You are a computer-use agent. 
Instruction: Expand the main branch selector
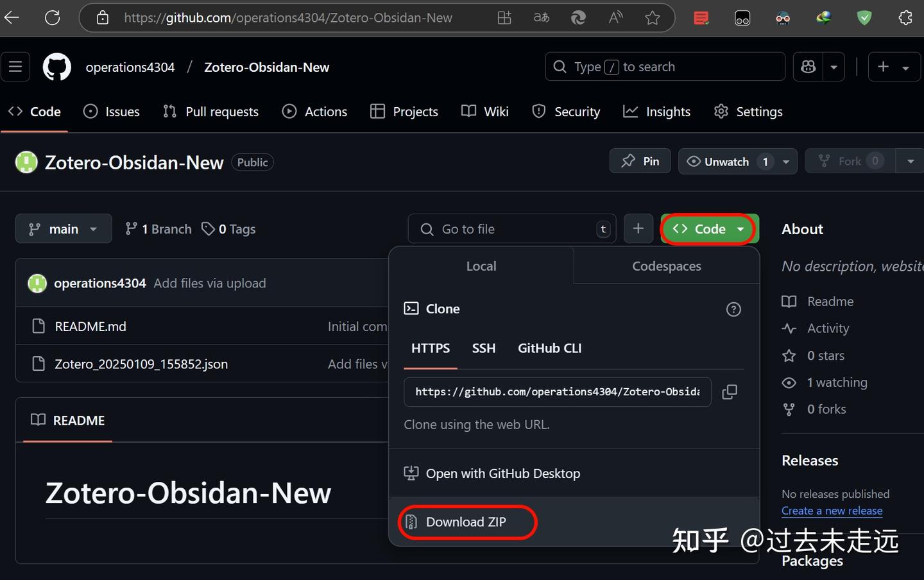[64, 228]
